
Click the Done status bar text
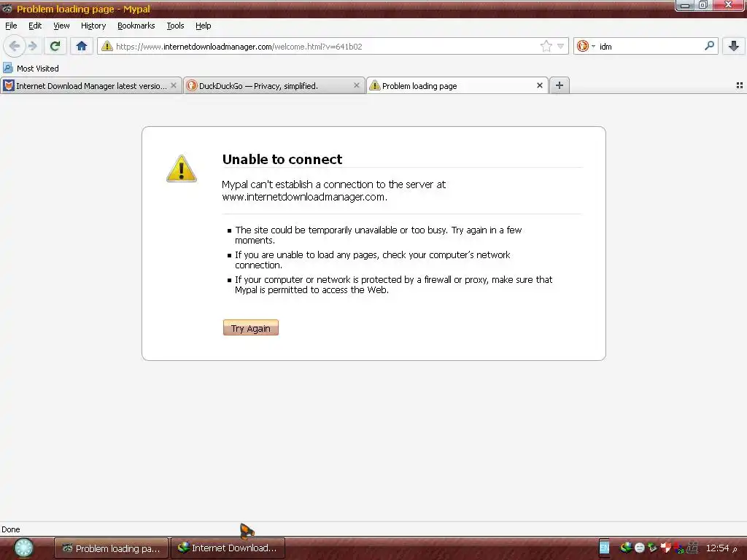coord(11,529)
